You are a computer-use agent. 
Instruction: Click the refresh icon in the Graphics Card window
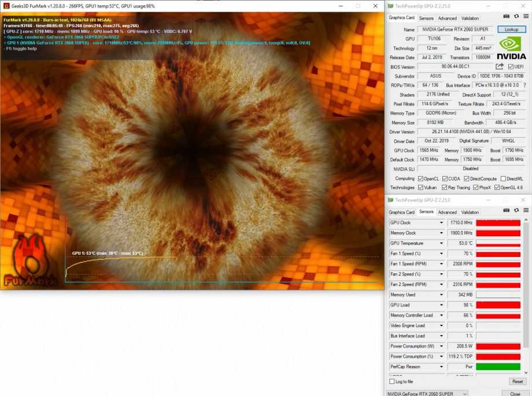pyautogui.click(x=516, y=17)
